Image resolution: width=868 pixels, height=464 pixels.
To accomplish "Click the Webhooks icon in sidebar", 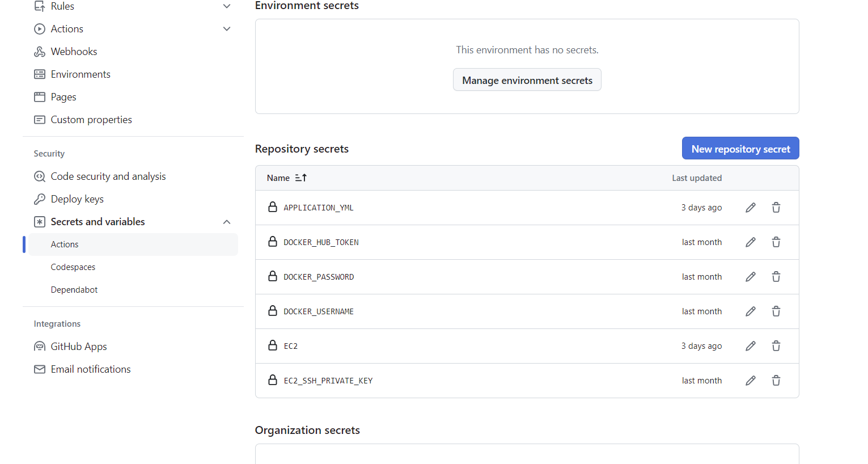I will (x=40, y=52).
